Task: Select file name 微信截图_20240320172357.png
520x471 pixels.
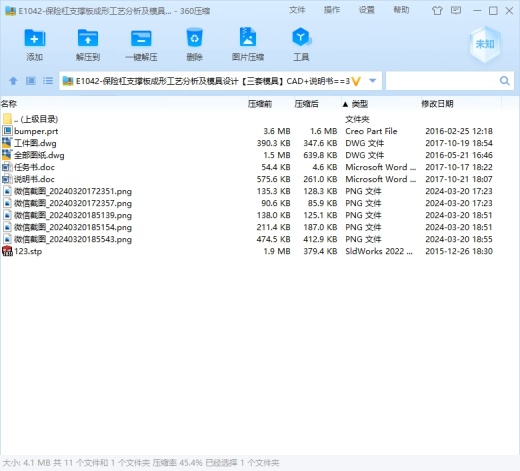Action: point(73,203)
